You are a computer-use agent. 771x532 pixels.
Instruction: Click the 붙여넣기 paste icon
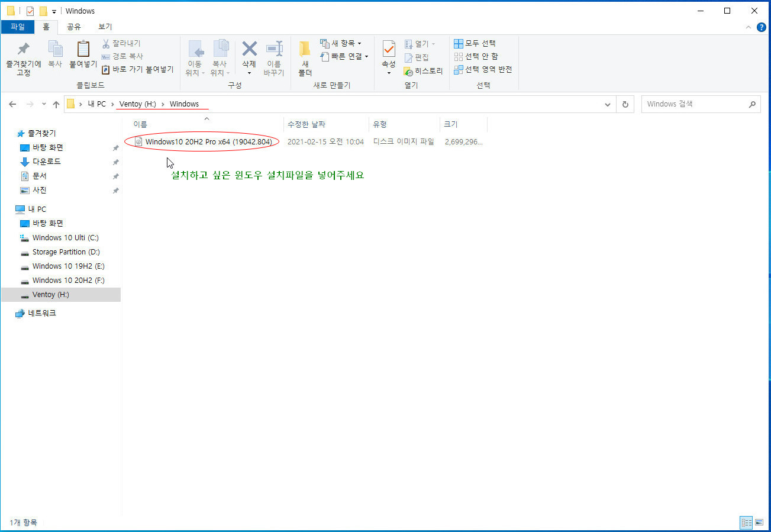(83, 54)
